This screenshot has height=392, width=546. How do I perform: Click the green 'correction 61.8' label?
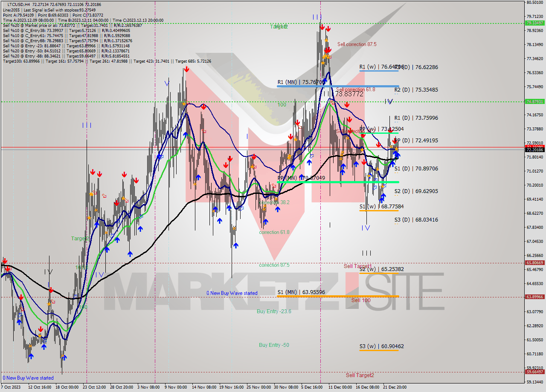(274, 232)
